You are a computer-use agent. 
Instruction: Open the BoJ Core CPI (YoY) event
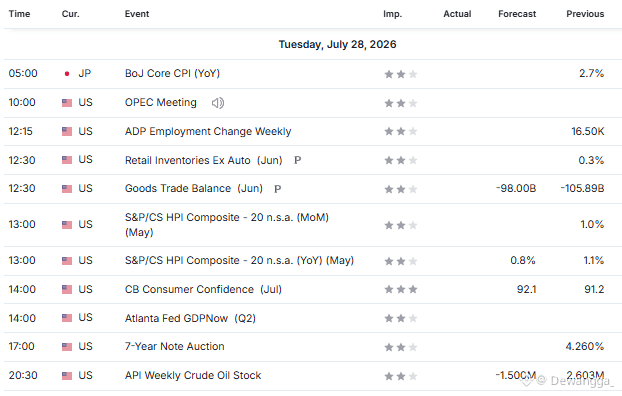pos(172,73)
